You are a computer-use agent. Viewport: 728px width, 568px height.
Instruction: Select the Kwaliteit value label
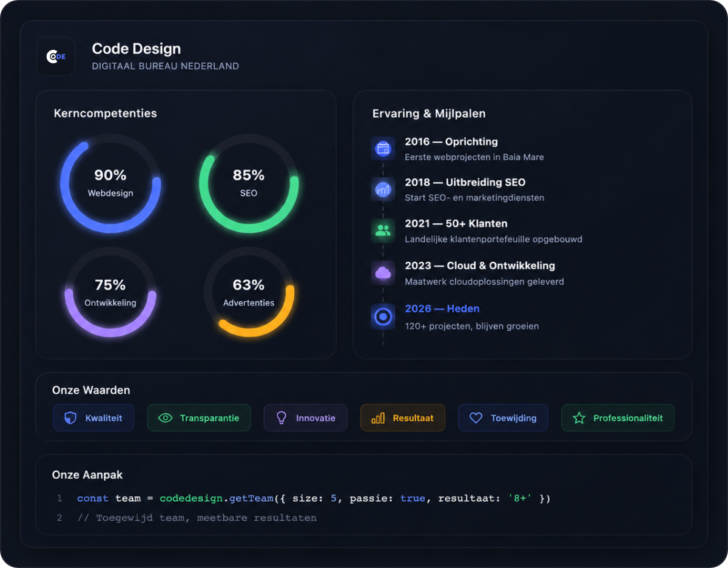coord(104,418)
